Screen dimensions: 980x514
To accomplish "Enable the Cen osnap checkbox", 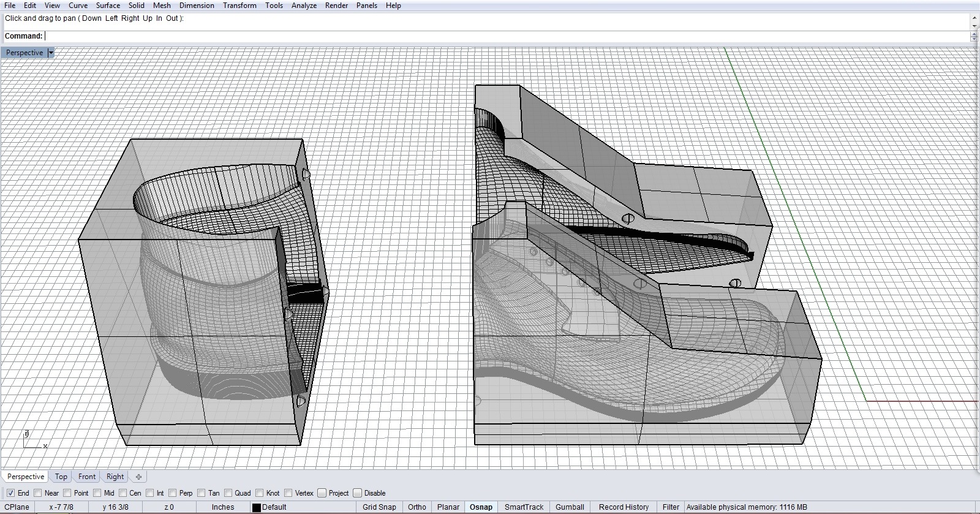I will point(123,493).
